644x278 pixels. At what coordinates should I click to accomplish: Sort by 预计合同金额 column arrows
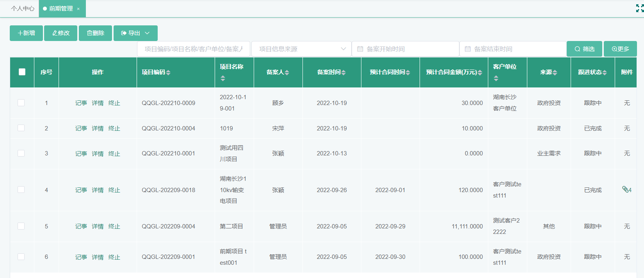(x=480, y=73)
